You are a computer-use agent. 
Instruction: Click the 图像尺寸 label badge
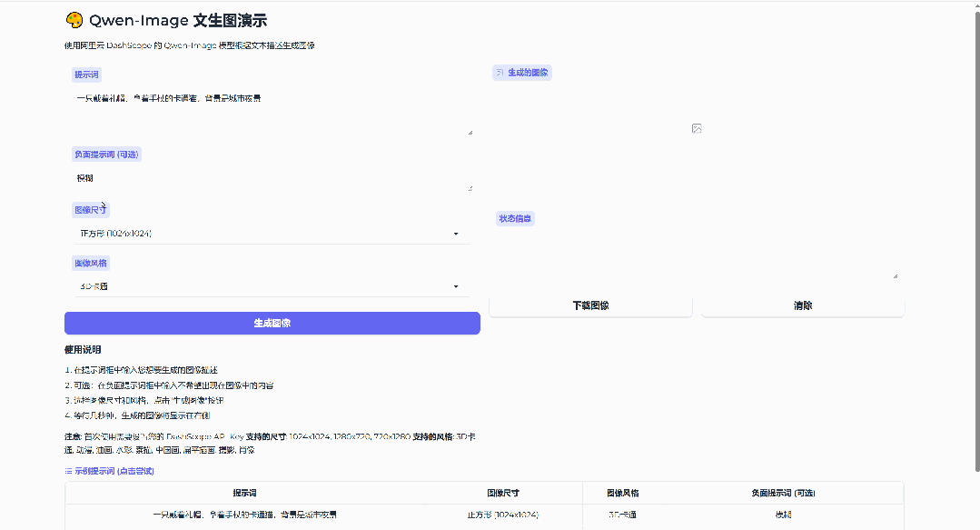[x=90, y=209]
